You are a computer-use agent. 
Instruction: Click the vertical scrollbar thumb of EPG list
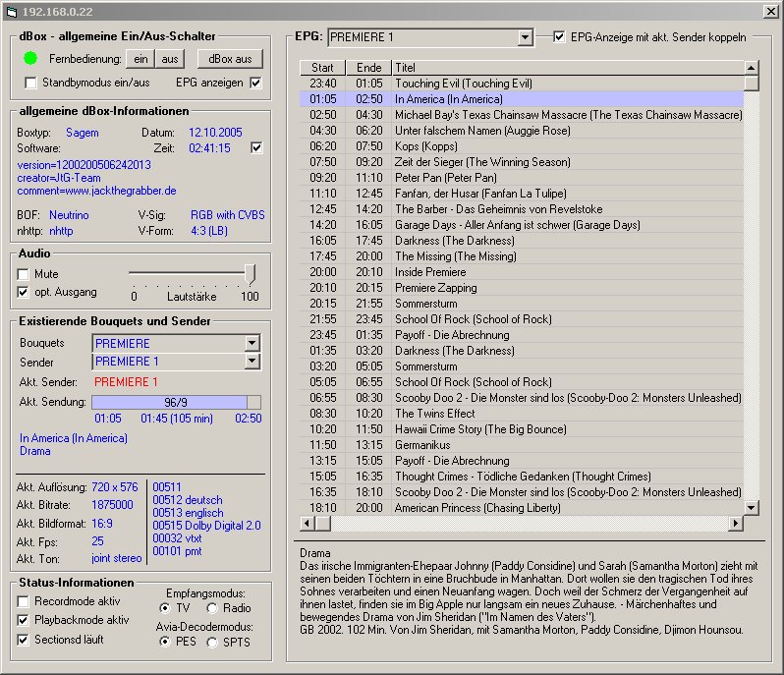(751, 83)
